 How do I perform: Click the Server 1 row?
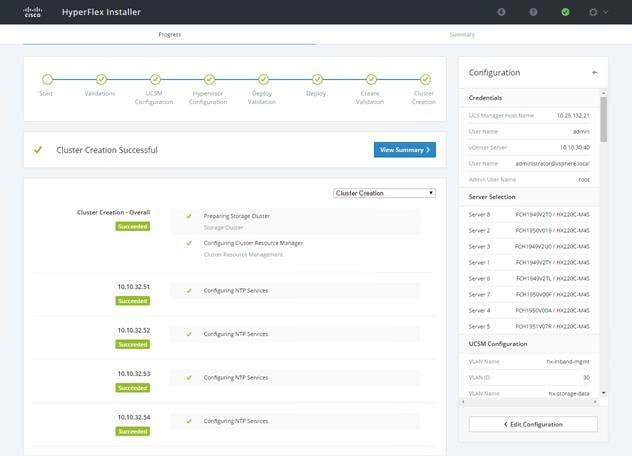(529, 262)
